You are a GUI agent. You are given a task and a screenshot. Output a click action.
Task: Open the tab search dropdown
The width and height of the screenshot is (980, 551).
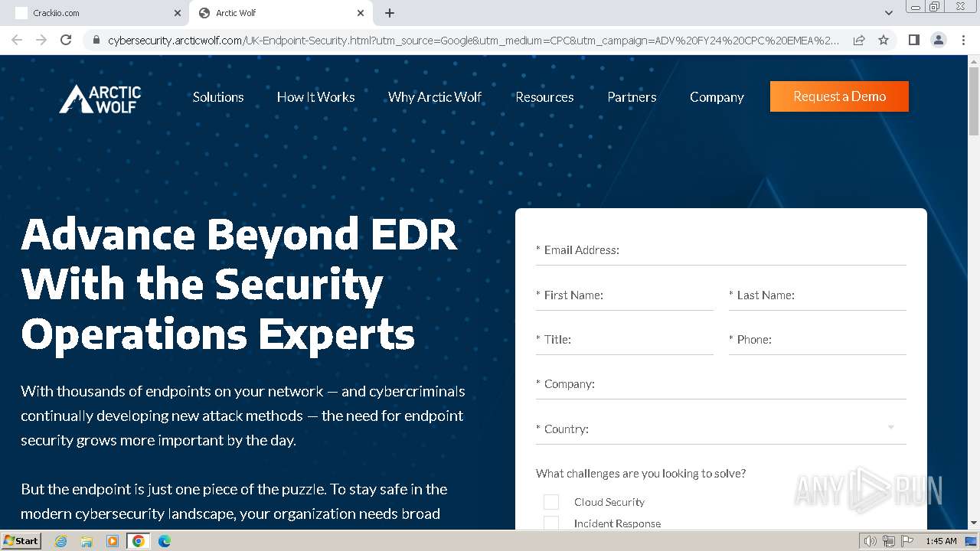888,13
